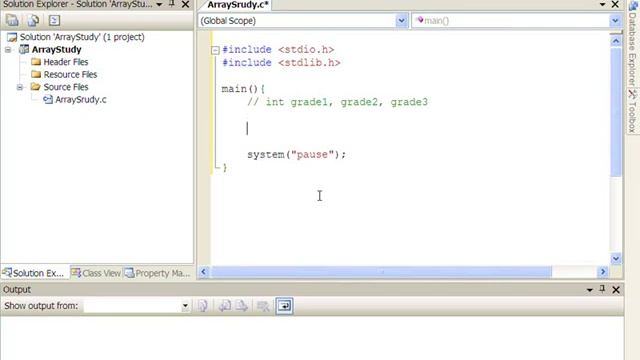Select the Source Files folder

coord(66,87)
